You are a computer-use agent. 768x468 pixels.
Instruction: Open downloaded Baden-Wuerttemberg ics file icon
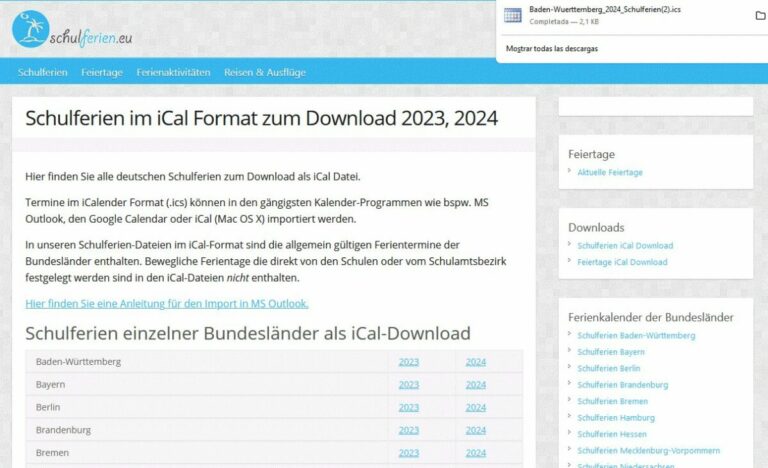coord(513,15)
